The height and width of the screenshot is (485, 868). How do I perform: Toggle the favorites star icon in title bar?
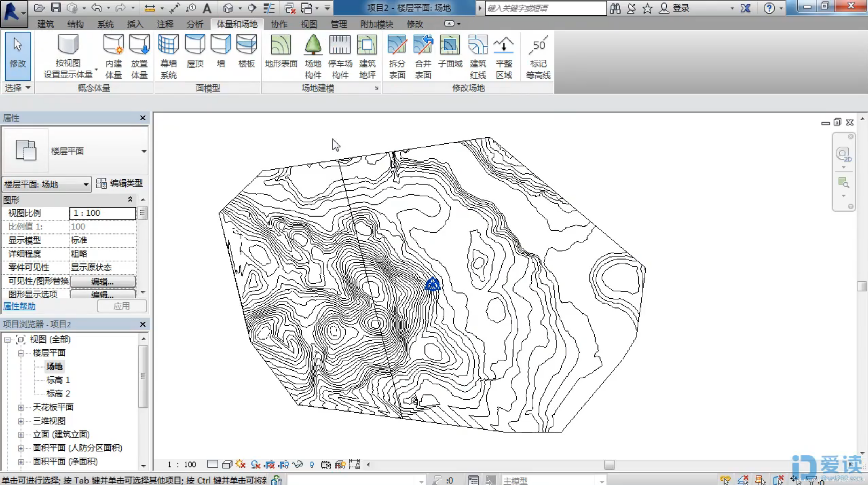[x=647, y=8]
